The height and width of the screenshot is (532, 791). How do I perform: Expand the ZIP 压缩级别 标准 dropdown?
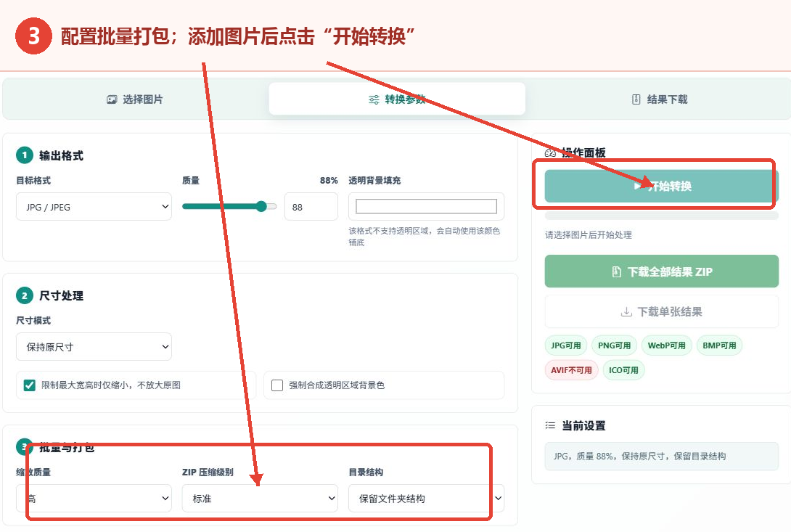point(260,498)
